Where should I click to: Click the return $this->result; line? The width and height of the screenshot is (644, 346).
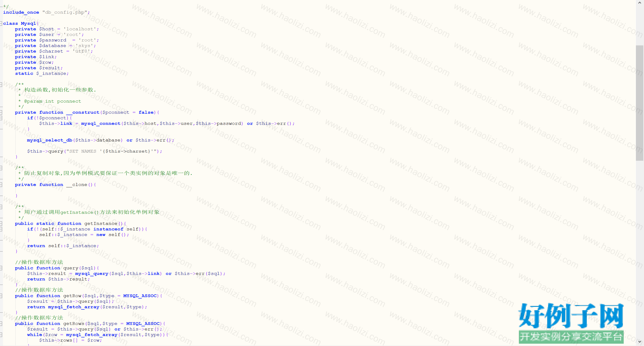tap(59, 279)
